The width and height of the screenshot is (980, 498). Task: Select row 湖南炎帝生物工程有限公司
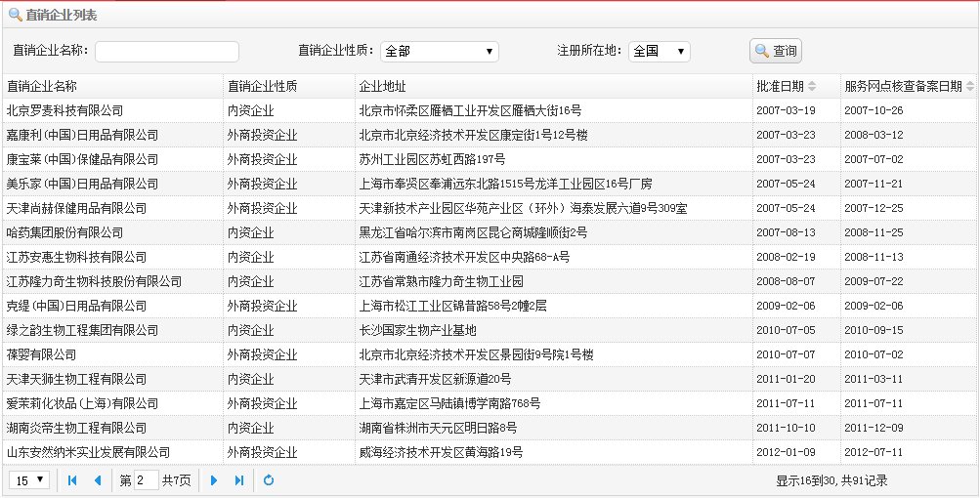pos(489,428)
